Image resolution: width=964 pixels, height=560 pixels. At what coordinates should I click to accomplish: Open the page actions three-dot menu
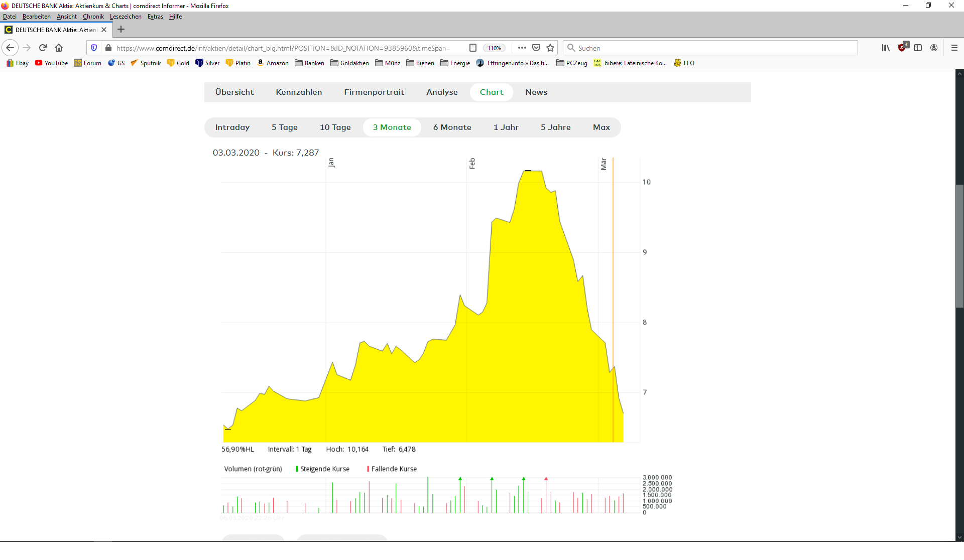[522, 48]
